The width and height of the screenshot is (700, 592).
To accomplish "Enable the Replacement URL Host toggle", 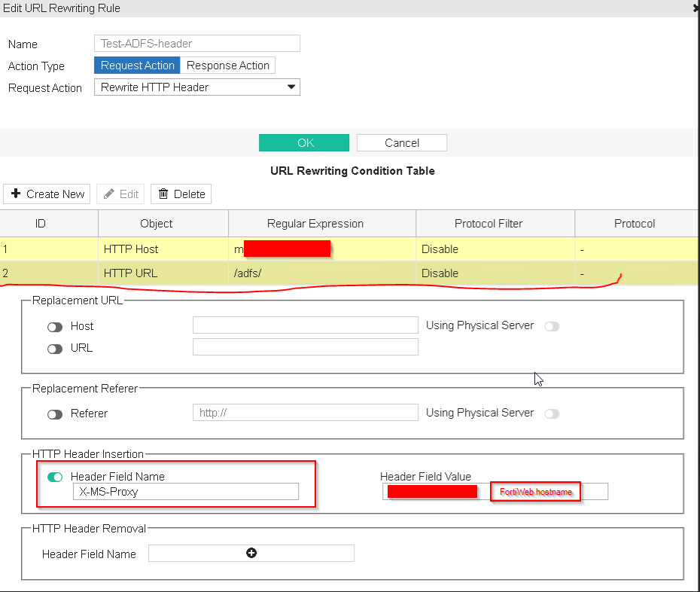I will pyautogui.click(x=55, y=327).
